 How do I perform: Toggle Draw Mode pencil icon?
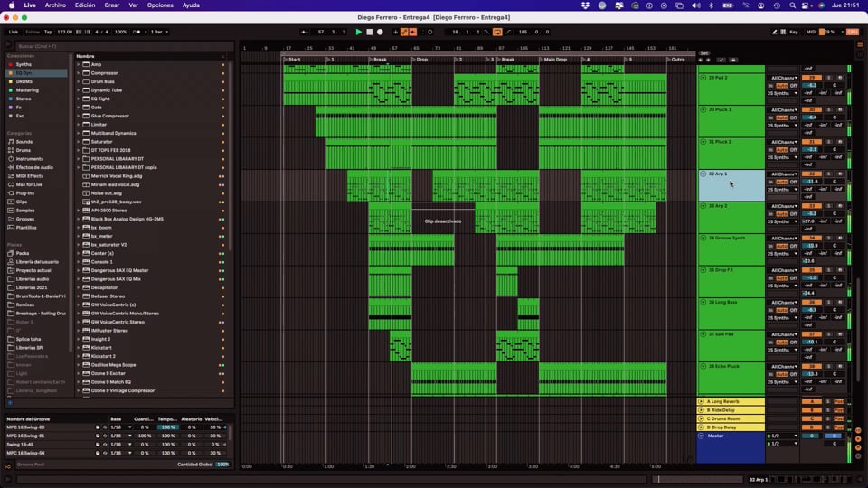pos(775,33)
